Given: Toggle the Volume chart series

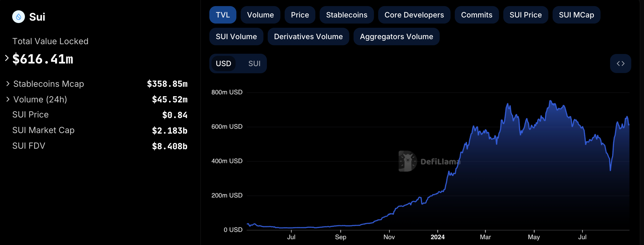Looking at the screenshot, I should [x=260, y=15].
